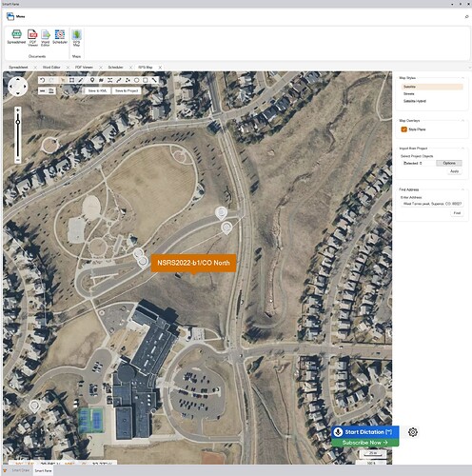Viewport: 472px width, 476px height.
Task: Open the Scheduler ribbon icon
Action: 60,36
